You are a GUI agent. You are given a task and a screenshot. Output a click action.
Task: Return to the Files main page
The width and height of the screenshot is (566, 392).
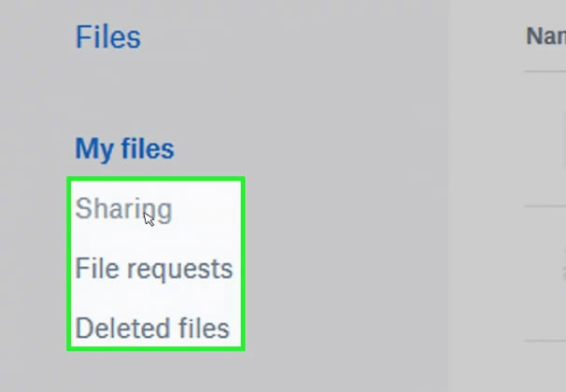107,37
